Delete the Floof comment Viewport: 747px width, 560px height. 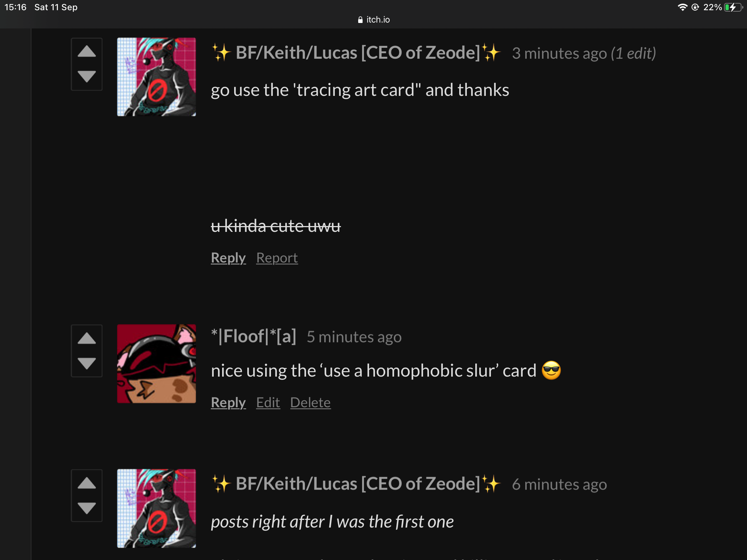[x=310, y=402]
